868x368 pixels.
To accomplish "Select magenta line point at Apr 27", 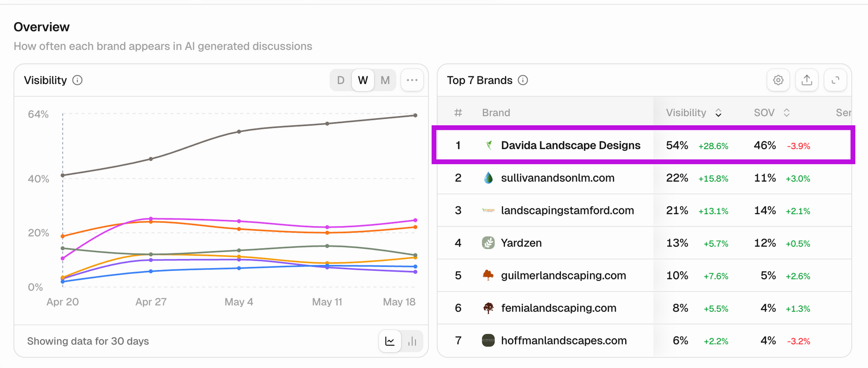I will pos(151,219).
